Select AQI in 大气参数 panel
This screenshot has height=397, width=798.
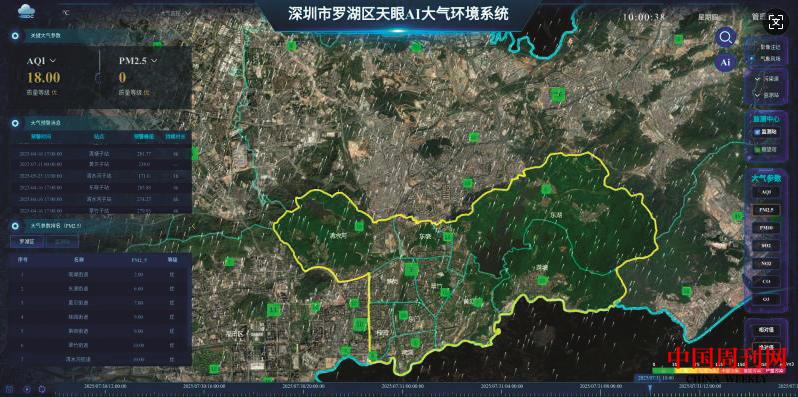(x=765, y=192)
